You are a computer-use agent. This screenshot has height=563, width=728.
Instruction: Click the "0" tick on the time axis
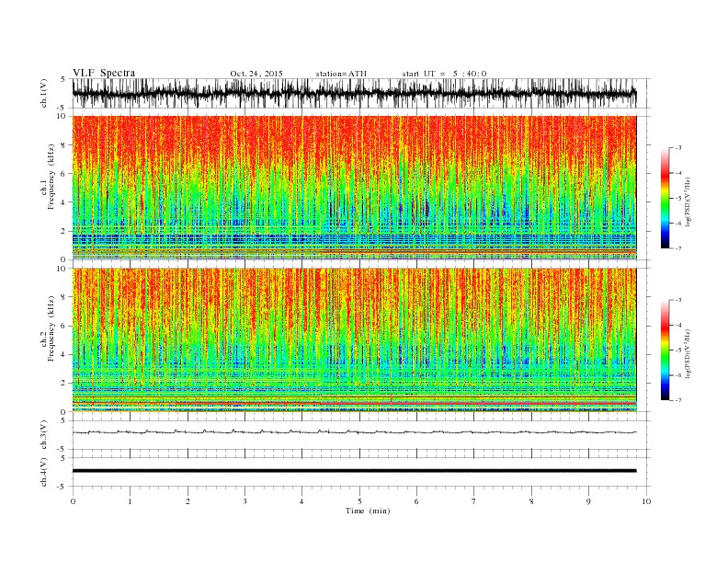[x=73, y=501]
